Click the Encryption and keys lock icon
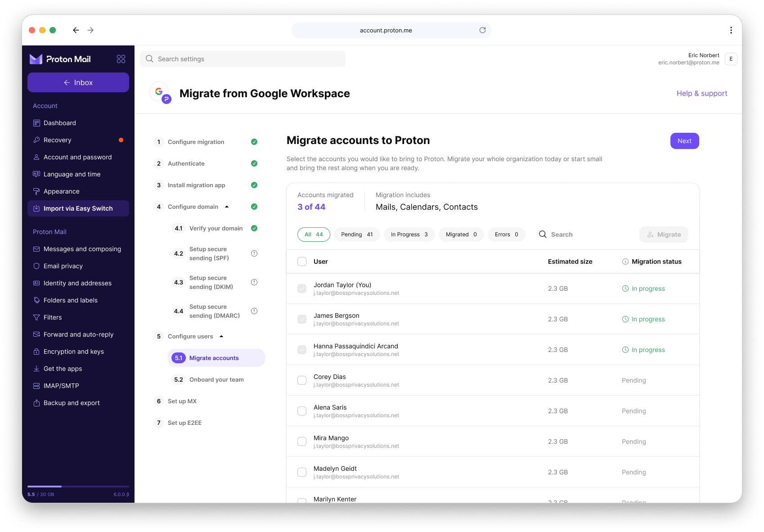Screen dimensions: 764x532 click(36, 352)
